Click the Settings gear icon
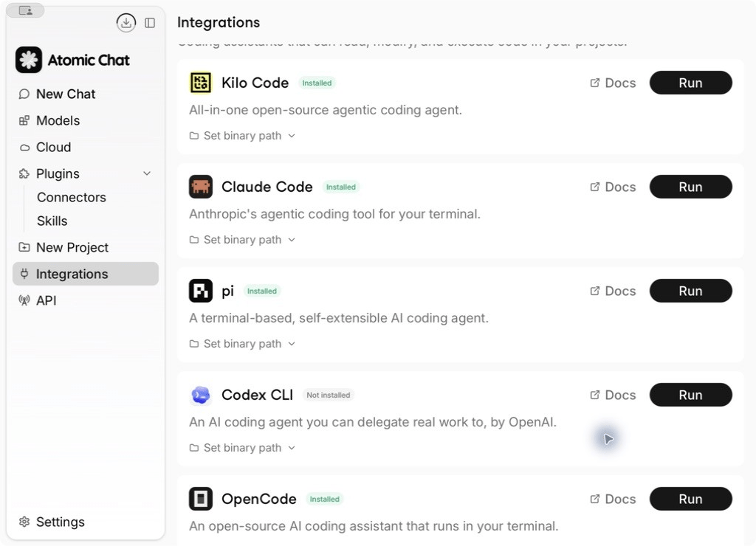The height and width of the screenshot is (546, 756). [x=24, y=522]
